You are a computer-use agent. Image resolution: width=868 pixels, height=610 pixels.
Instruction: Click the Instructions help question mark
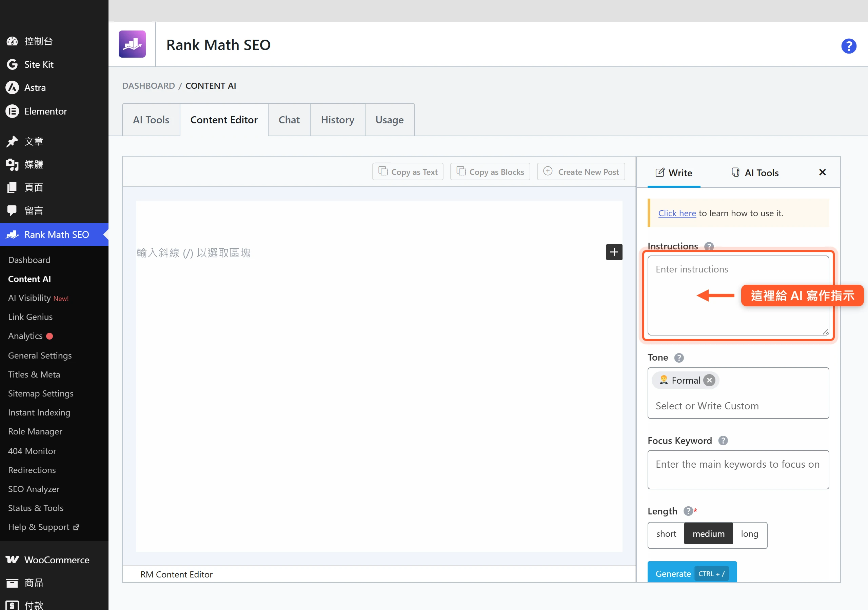709,246
